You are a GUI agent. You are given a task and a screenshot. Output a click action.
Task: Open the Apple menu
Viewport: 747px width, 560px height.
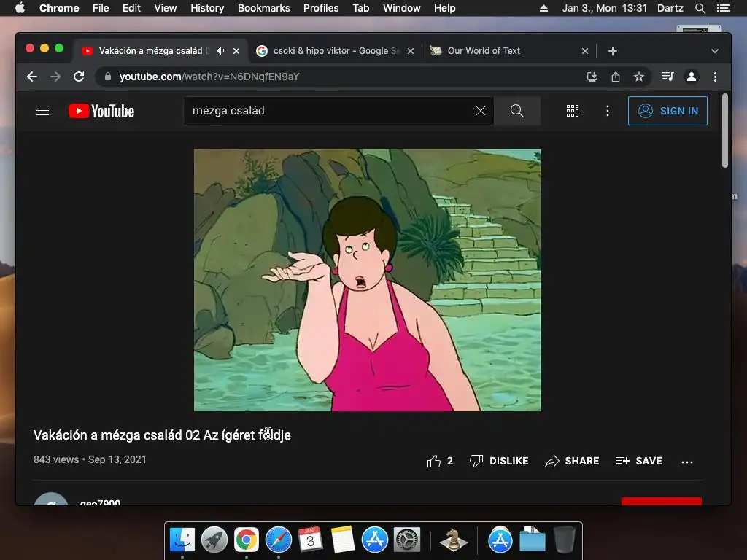[x=20, y=8]
